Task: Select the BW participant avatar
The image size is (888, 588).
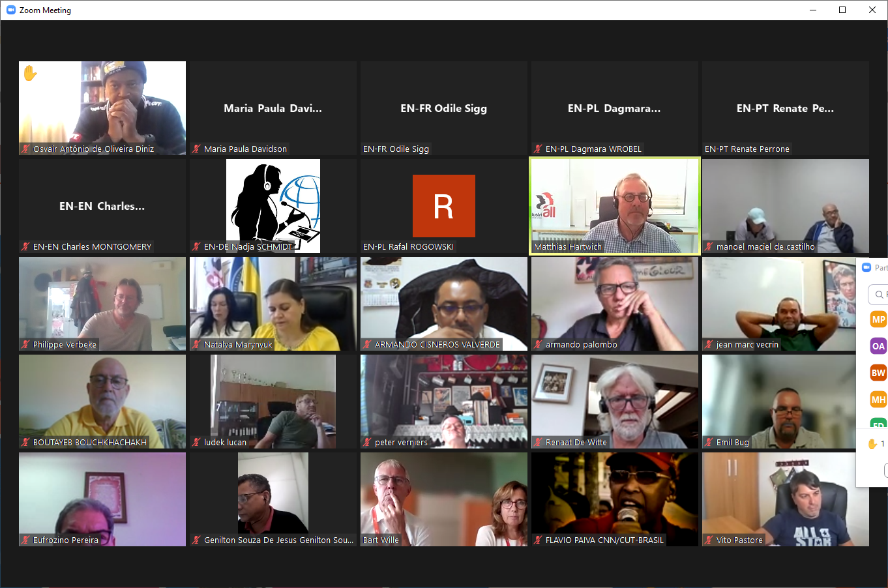Action: pos(878,373)
